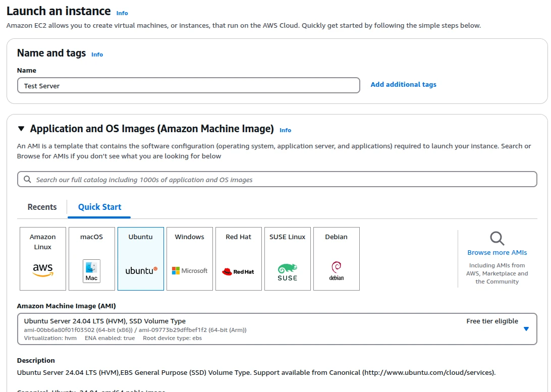Click the Including AMIs from AWS, Marketplace text
This screenshot has width=551, height=392.
pos(497,273)
